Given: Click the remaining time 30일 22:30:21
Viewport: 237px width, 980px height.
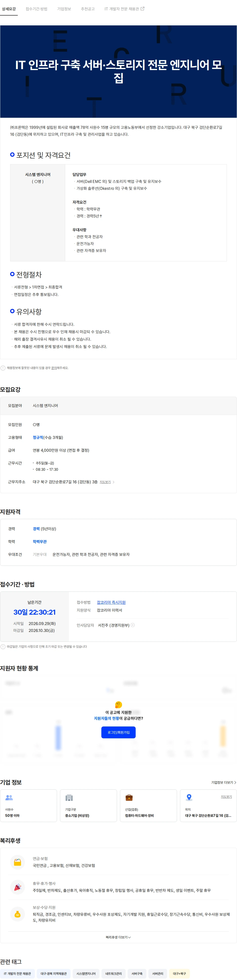Looking at the screenshot, I should (x=34, y=612).
